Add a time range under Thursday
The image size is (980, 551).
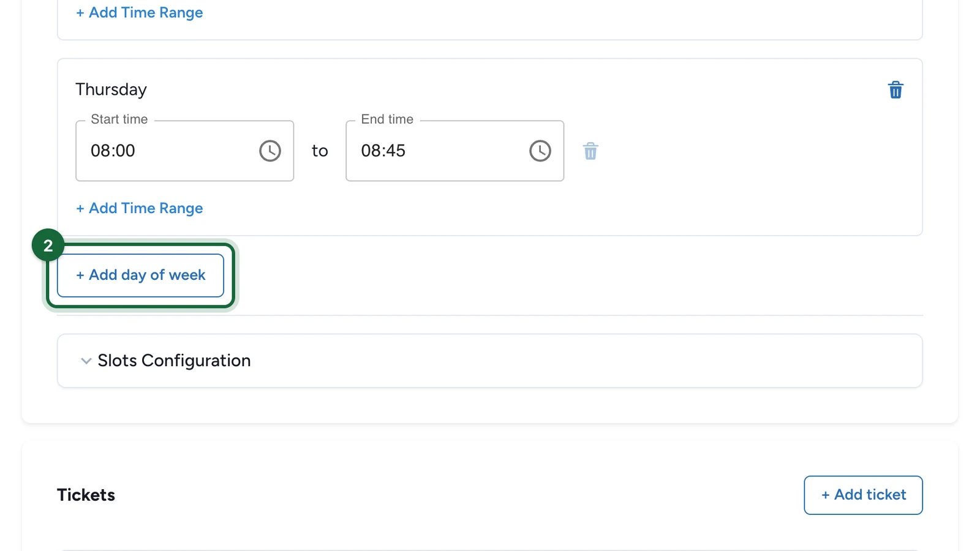pyautogui.click(x=140, y=208)
